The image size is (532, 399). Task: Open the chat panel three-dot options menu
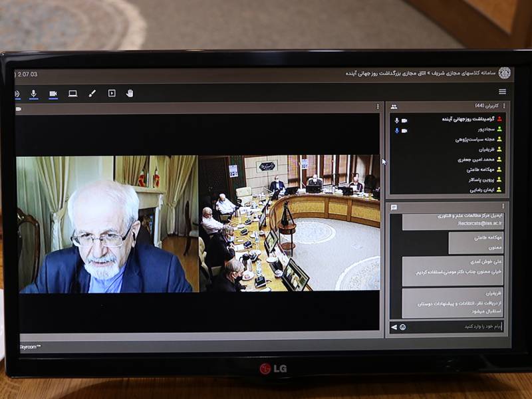(x=504, y=207)
